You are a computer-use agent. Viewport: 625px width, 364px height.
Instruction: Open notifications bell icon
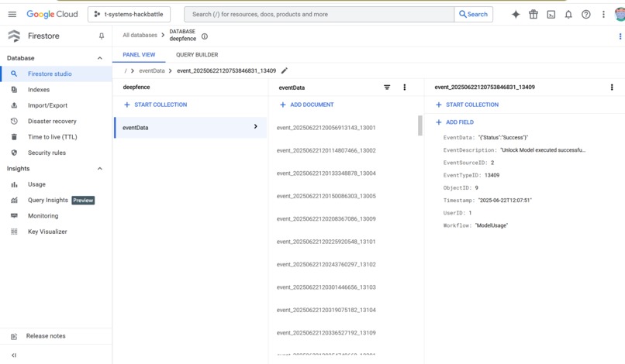click(x=568, y=15)
